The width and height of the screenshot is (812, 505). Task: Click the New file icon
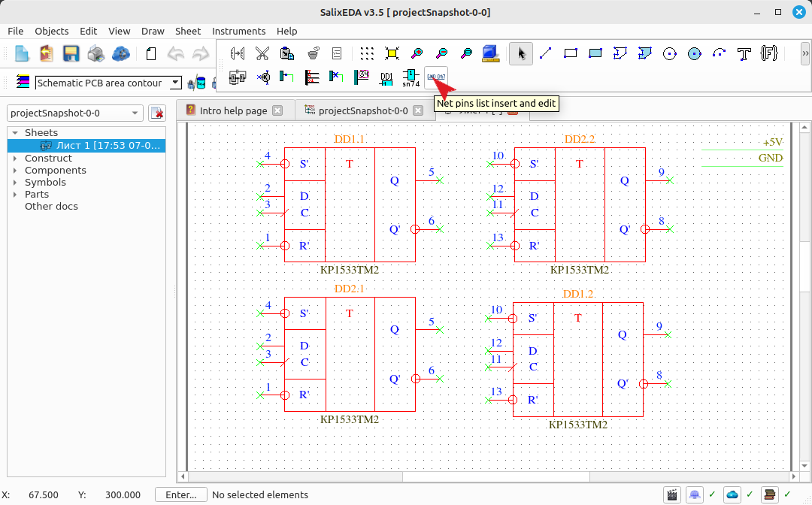click(x=22, y=53)
